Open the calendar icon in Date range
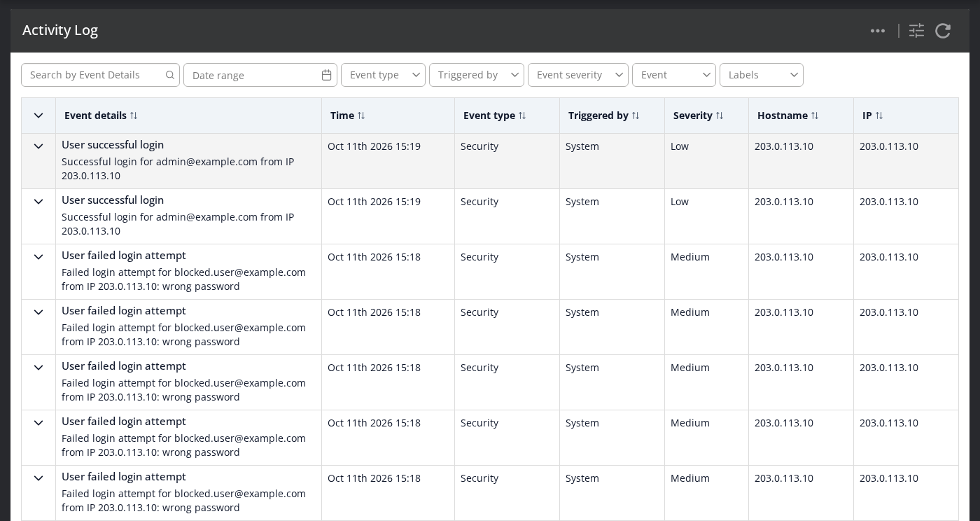 tap(326, 75)
